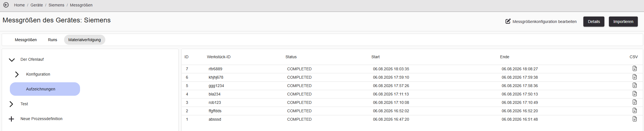Download CSV for workpiece bla234
The width and height of the screenshot is (644, 131).
634,94
